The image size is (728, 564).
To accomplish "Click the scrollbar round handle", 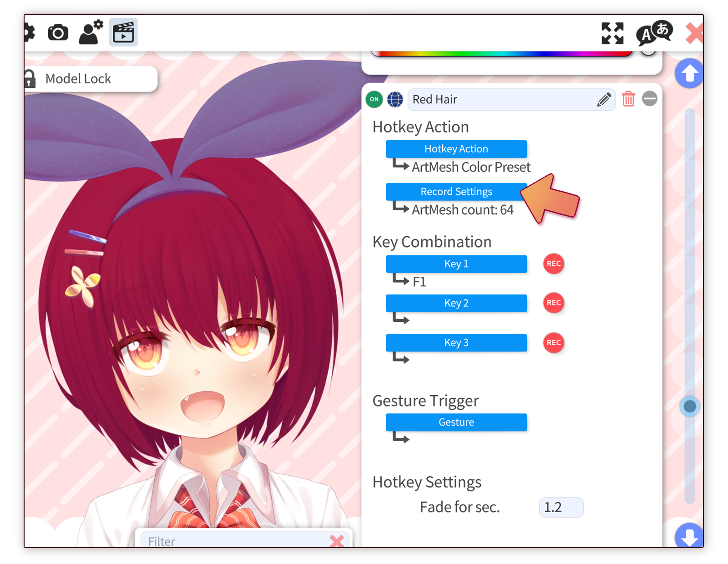I will click(x=690, y=406).
